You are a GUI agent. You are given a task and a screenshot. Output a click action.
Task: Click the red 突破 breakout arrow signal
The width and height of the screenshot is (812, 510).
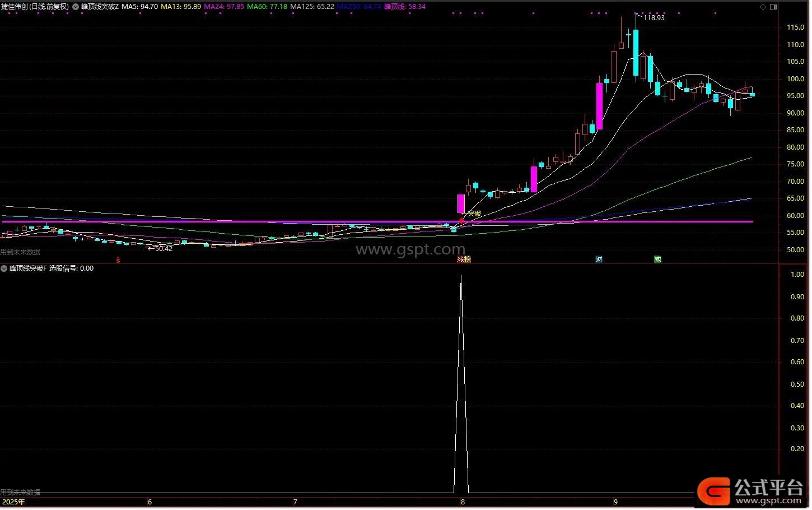461,220
